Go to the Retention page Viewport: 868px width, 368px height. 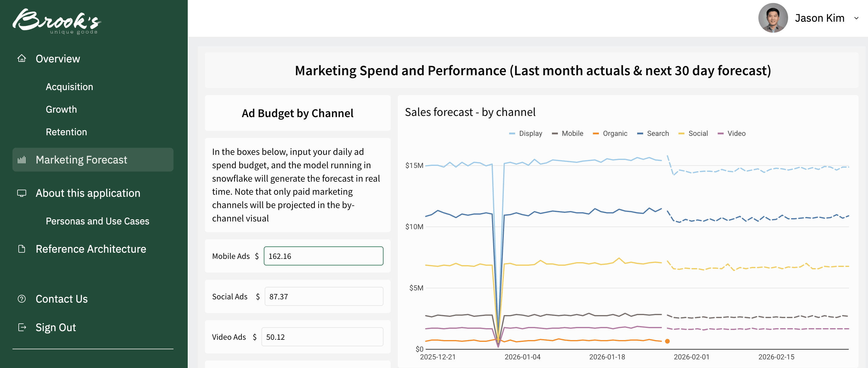[66, 132]
